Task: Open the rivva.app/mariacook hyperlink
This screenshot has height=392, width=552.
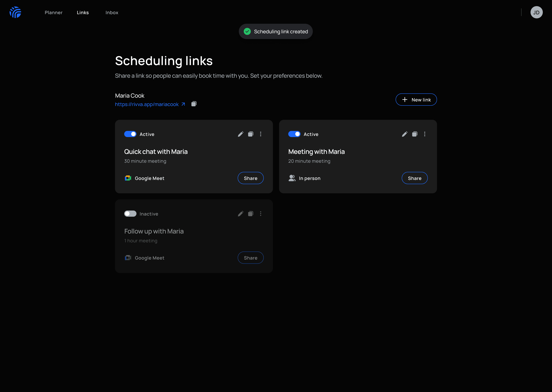Action: (x=147, y=104)
